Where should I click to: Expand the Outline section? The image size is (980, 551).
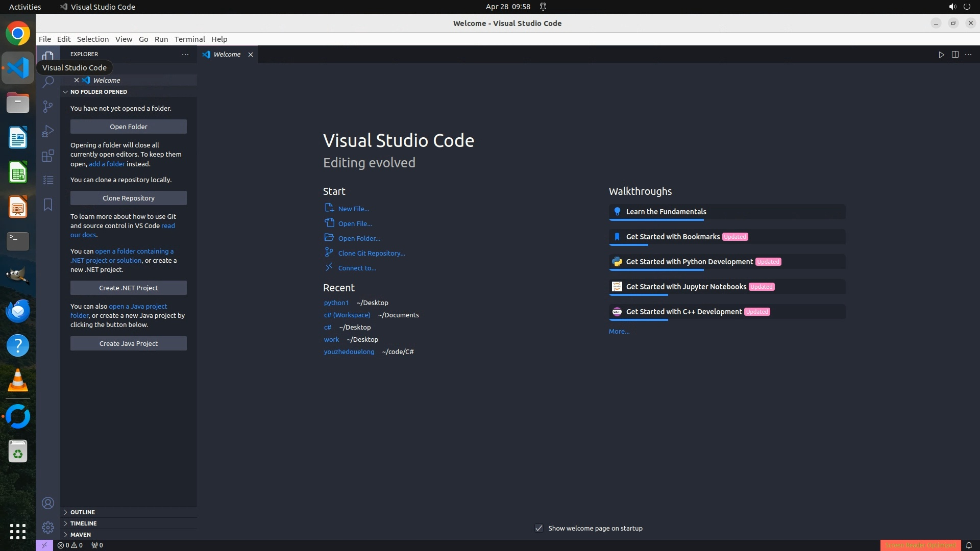[x=83, y=512]
